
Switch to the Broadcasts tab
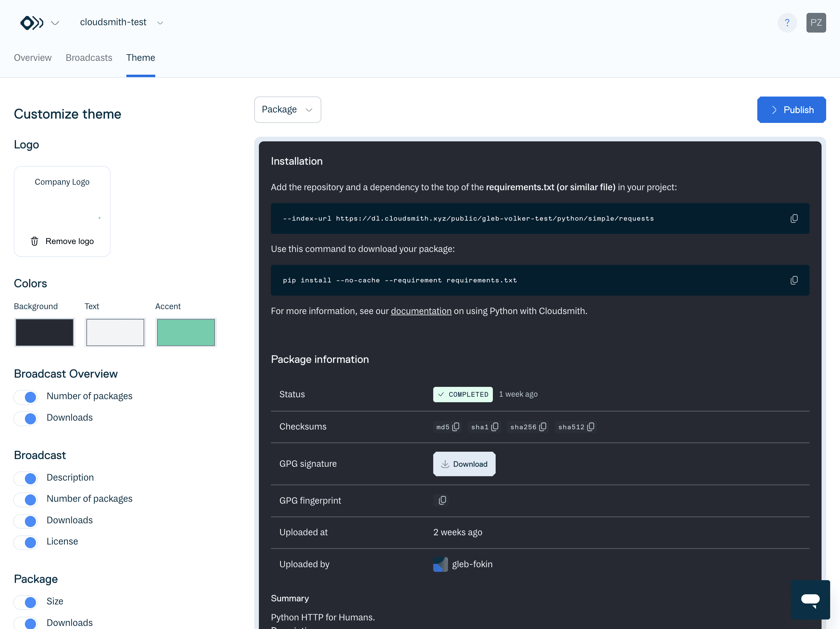(x=89, y=58)
